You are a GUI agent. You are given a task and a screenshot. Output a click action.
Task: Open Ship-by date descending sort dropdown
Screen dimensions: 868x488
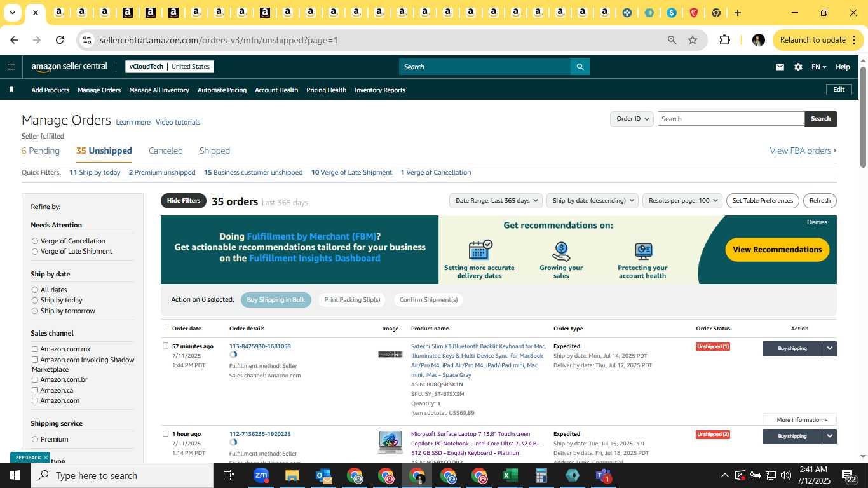(592, 201)
